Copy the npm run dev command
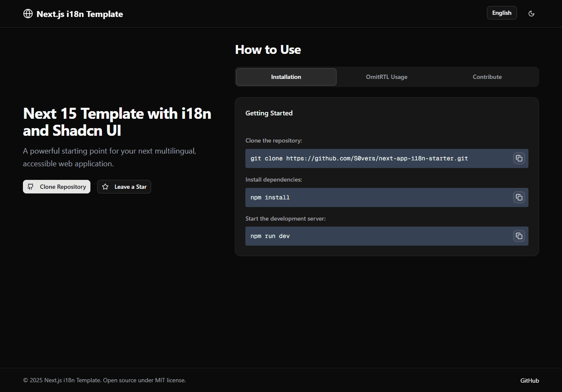The height and width of the screenshot is (392, 562). click(x=519, y=236)
